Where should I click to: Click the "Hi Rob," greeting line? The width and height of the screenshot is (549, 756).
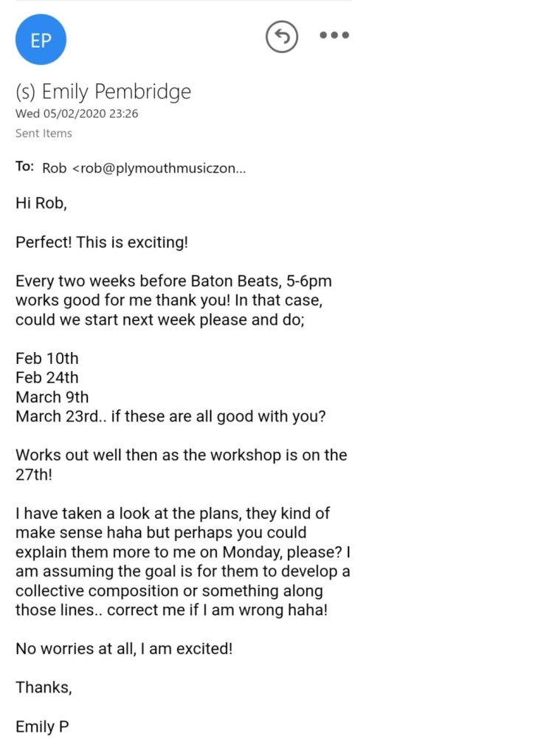click(41, 204)
